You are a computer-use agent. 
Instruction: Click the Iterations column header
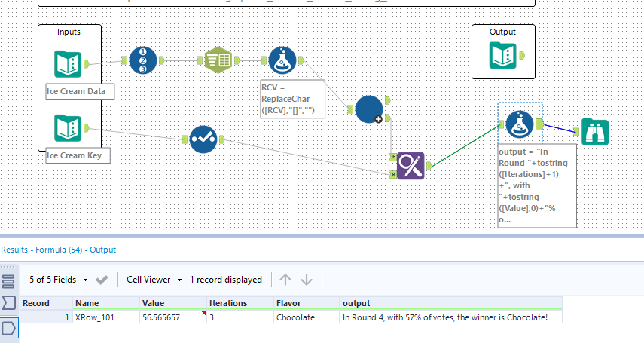click(x=240, y=303)
